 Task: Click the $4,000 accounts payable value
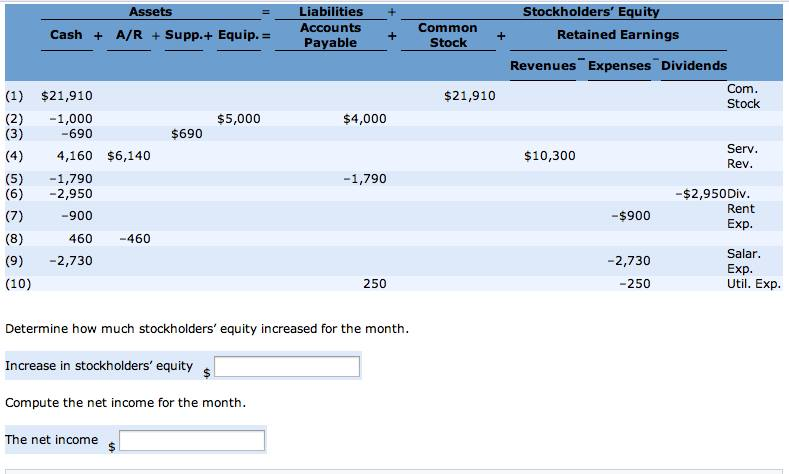click(365, 119)
